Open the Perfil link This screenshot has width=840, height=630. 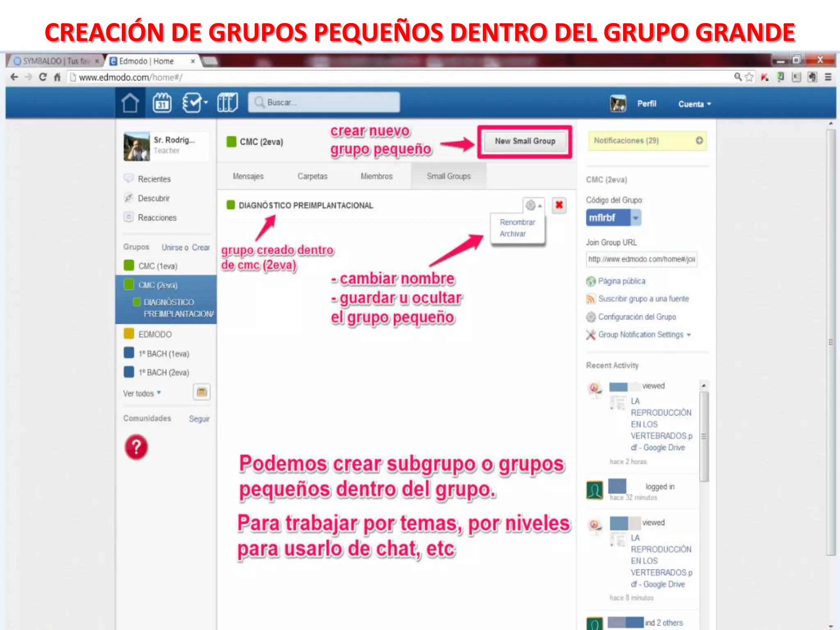click(x=646, y=104)
